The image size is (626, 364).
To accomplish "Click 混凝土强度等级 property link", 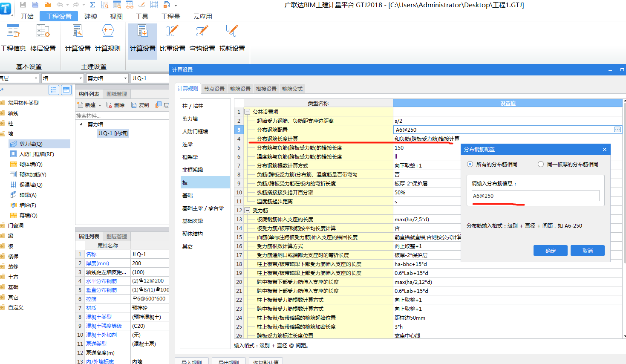I will click(x=104, y=326).
